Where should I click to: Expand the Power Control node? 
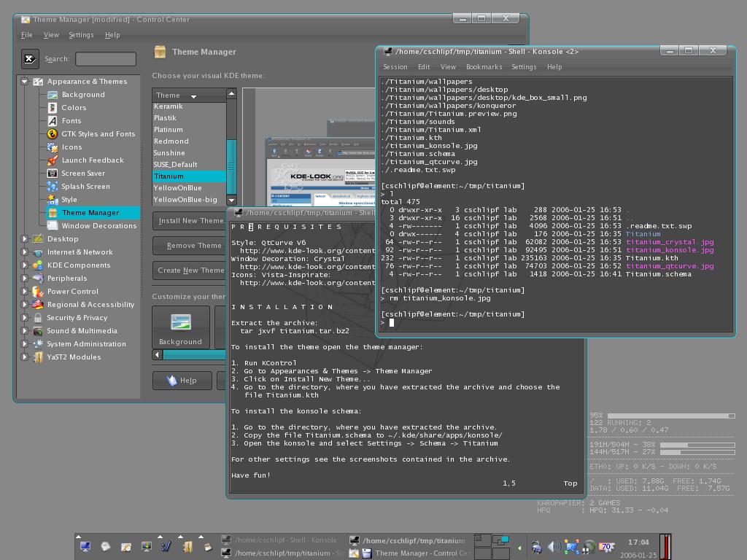[24, 291]
